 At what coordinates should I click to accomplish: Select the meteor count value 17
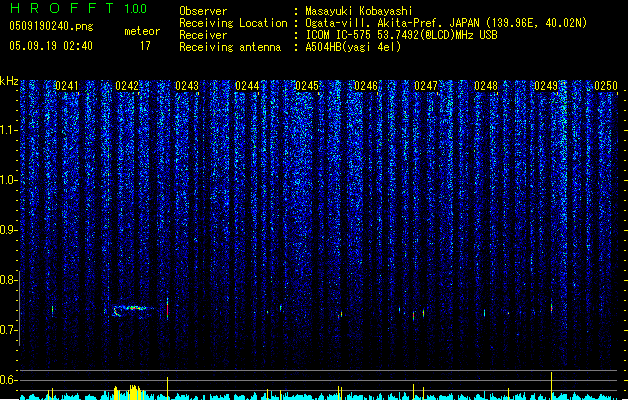145,46
